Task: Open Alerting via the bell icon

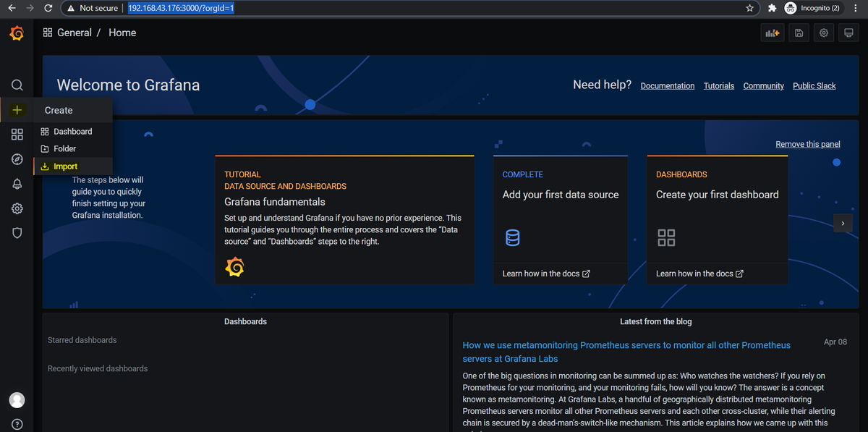Action: click(17, 183)
